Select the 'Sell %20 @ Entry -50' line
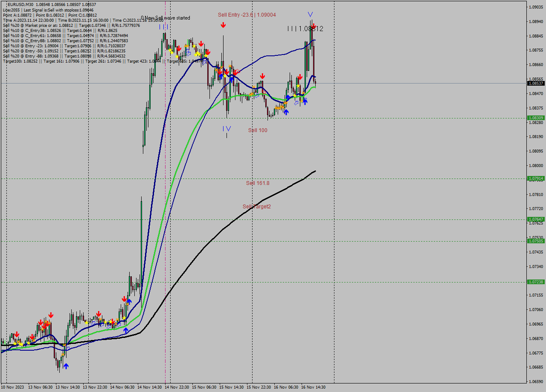This screenshot has height=392, width=546. (64, 51)
